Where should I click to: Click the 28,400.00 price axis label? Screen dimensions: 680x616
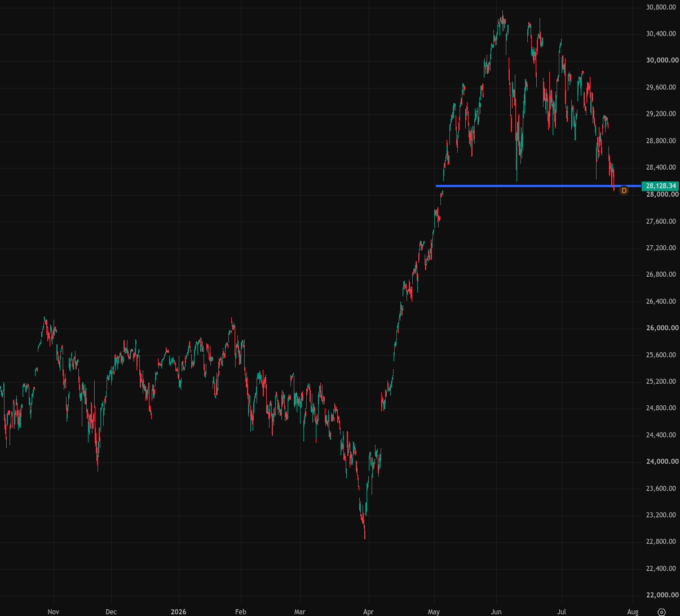pyautogui.click(x=661, y=167)
